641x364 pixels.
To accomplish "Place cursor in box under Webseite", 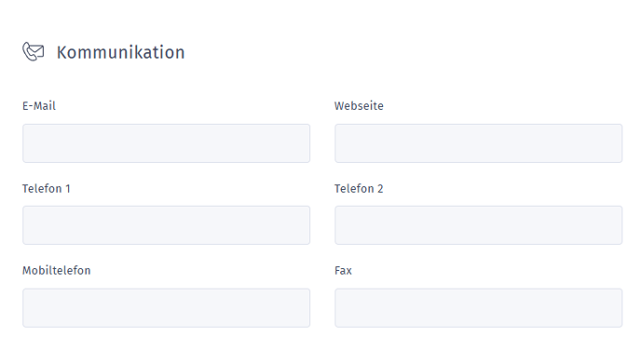I will click(479, 143).
